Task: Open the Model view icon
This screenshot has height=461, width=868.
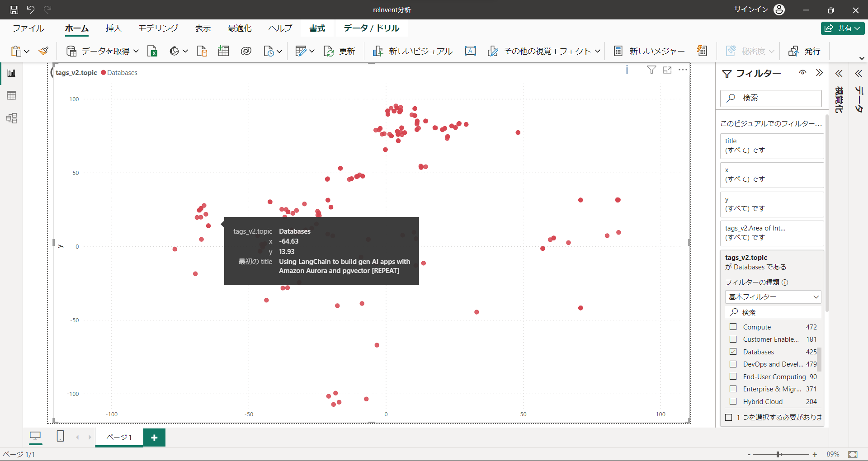Action: coord(12,118)
